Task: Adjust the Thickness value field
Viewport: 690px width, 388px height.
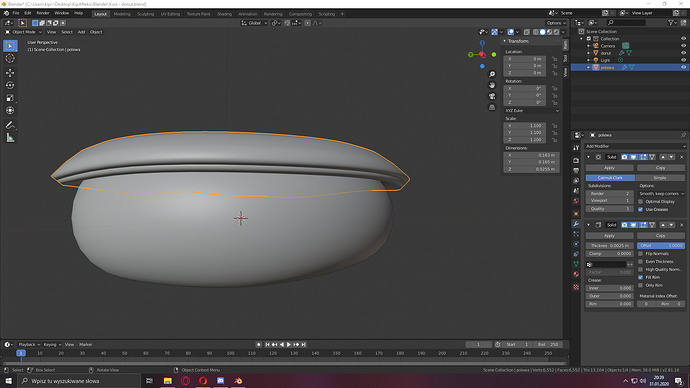Action: 609,245
